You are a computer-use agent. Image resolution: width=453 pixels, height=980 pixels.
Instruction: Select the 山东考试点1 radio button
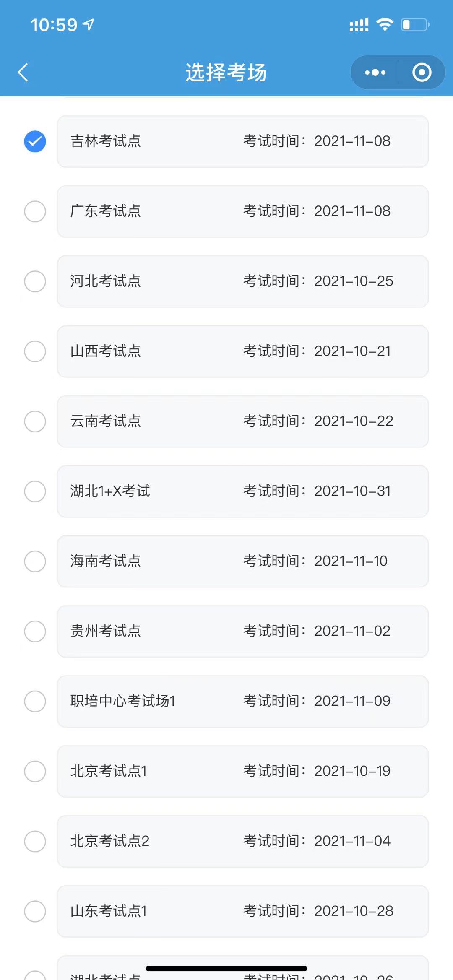(35, 912)
